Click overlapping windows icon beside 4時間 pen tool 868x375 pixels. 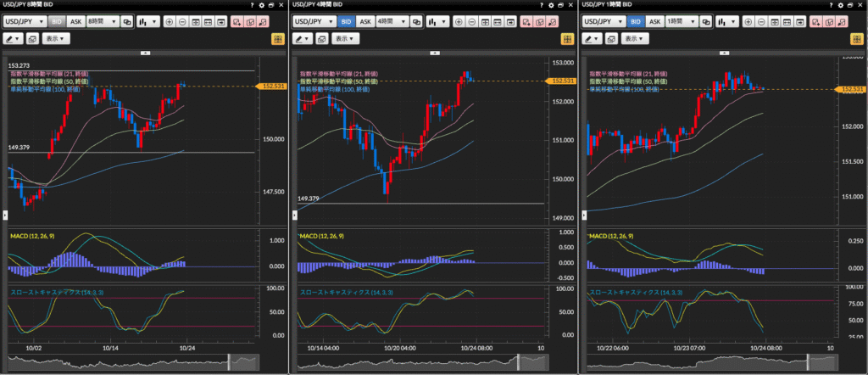click(x=321, y=39)
